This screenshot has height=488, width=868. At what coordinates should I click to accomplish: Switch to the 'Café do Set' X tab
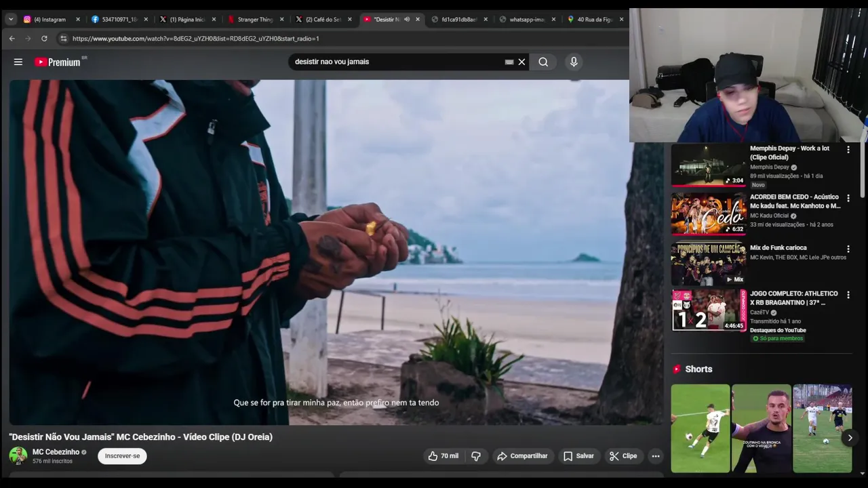[323, 20]
